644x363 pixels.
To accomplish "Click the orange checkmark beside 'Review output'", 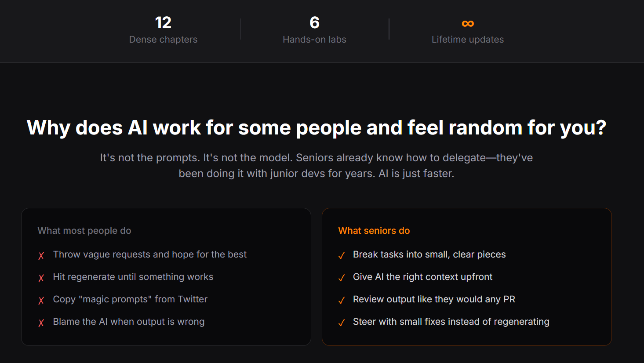I will pyautogui.click(x=342, y=301).
